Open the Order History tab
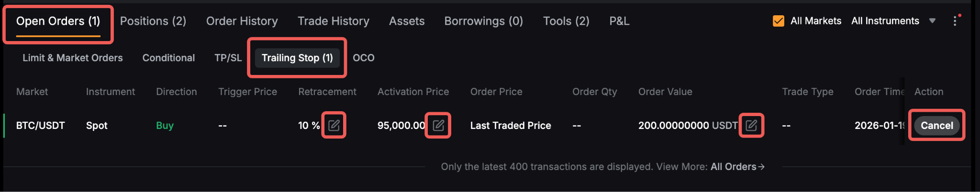The width and height of the screenshot is (980, 192). click(x=242, y=21)
